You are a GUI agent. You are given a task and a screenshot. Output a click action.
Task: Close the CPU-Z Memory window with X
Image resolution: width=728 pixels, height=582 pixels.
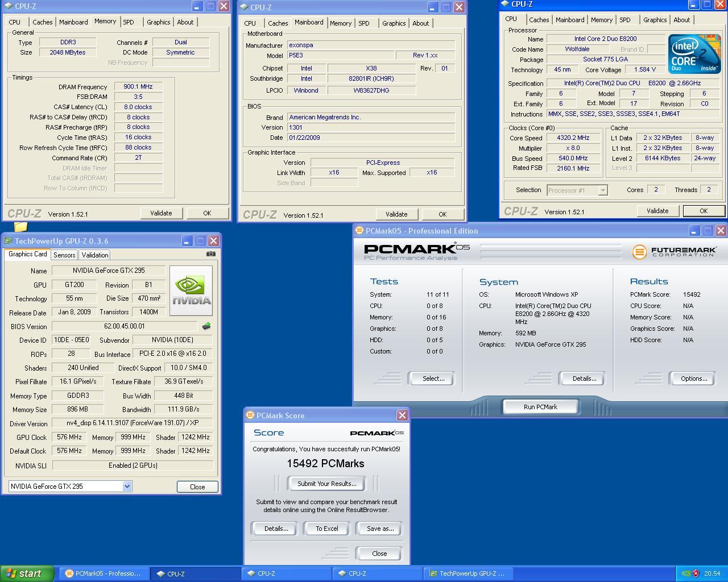(x=224, y=6)
